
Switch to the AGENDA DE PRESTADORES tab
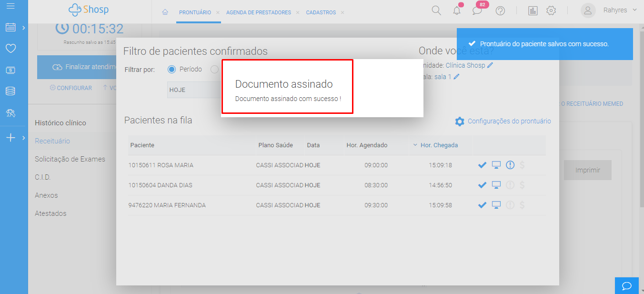point(259,12)
